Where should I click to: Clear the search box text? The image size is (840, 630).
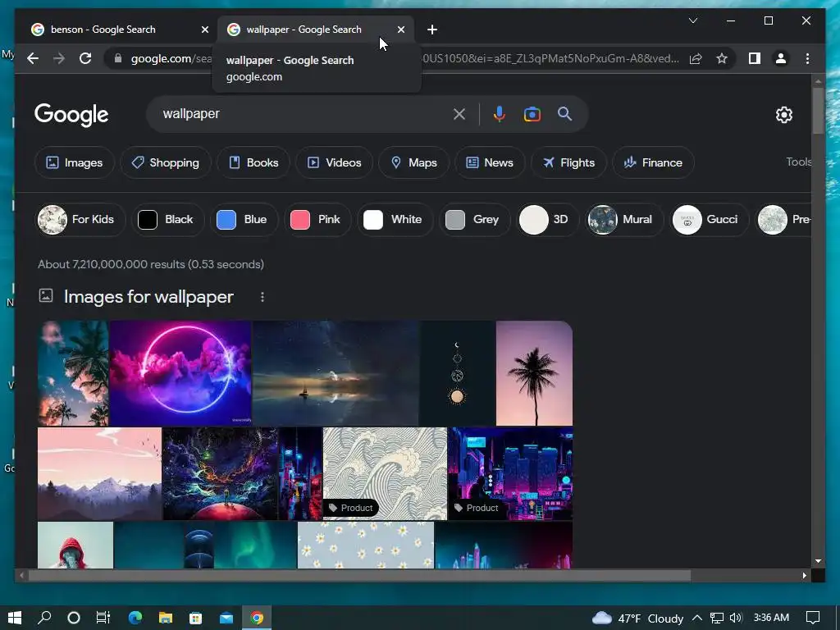459,114
